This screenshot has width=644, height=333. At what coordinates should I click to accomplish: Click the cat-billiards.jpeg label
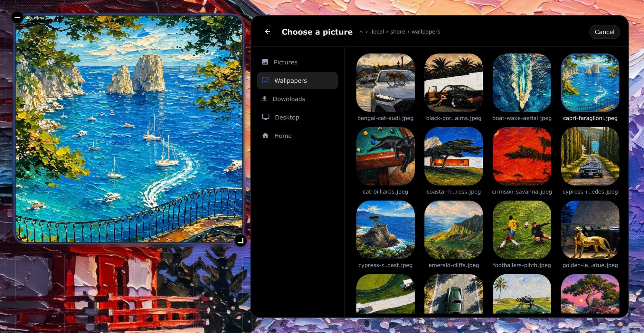(385, 192)
